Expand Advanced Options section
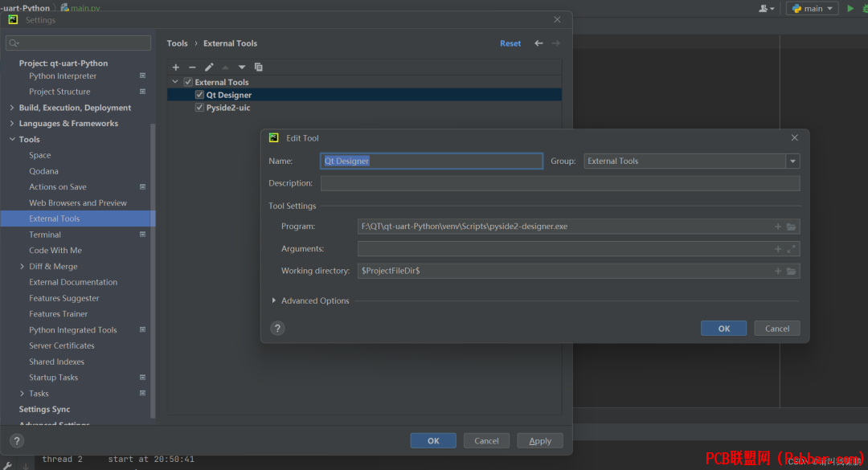868x470 pixels. tap(310, 300)
